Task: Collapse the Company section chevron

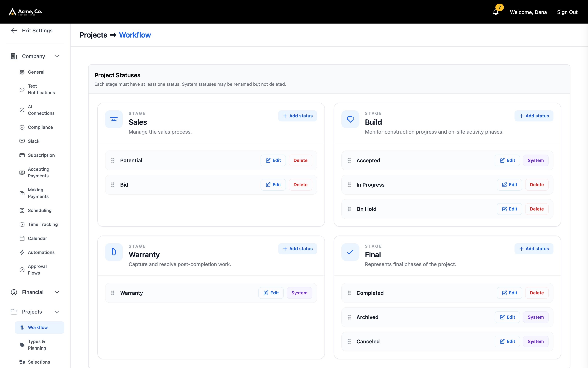Action: (57, 56)
